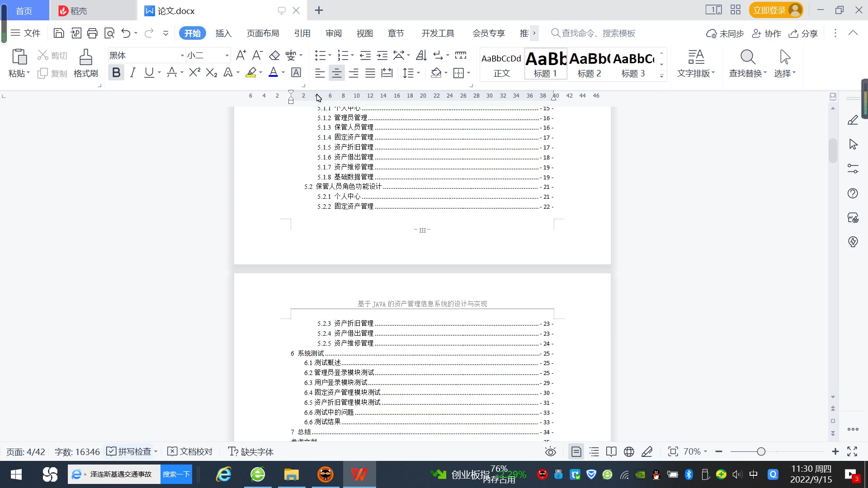Justify paragraph text

(x=370, y=73)
